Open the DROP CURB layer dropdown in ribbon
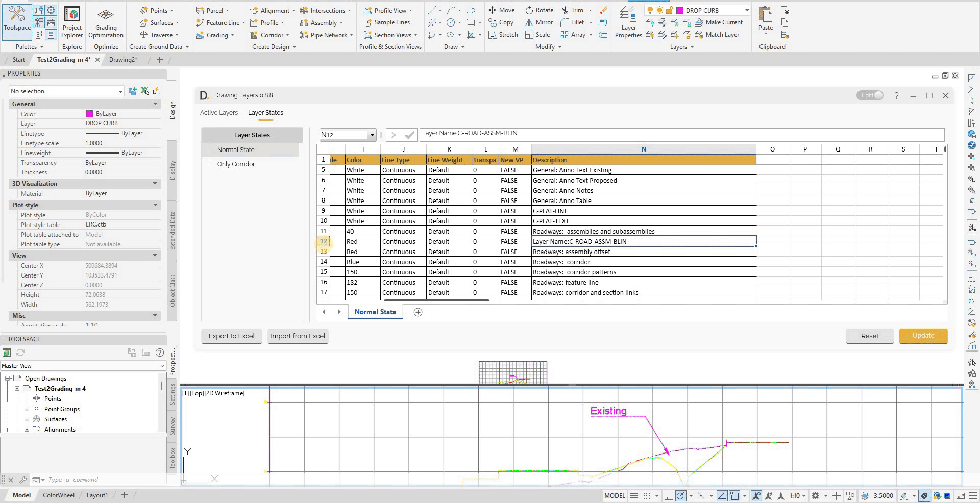The image size is (980, 503). (x=747, y=10)
